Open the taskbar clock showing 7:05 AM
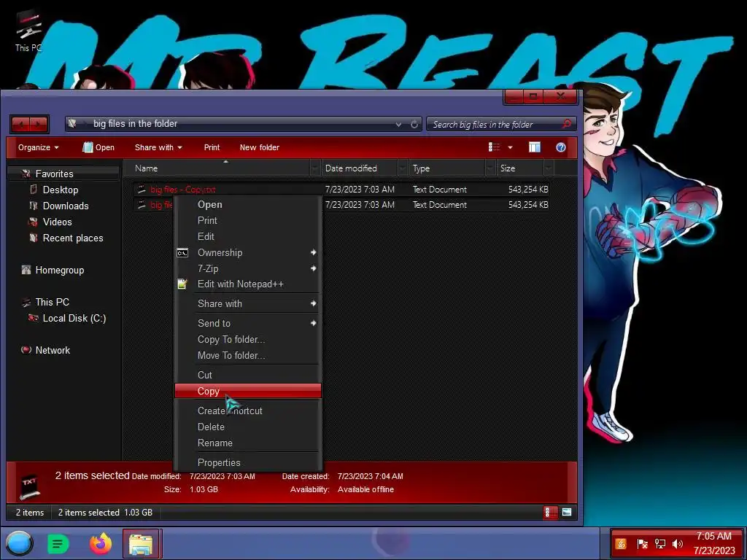This screenshot has width=747, height=560. [713, 543]
